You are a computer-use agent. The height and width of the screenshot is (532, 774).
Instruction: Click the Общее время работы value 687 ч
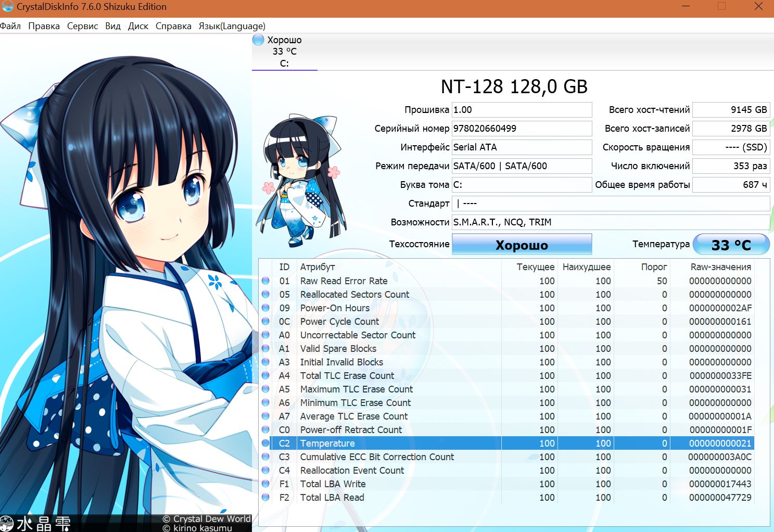[731, 185]
